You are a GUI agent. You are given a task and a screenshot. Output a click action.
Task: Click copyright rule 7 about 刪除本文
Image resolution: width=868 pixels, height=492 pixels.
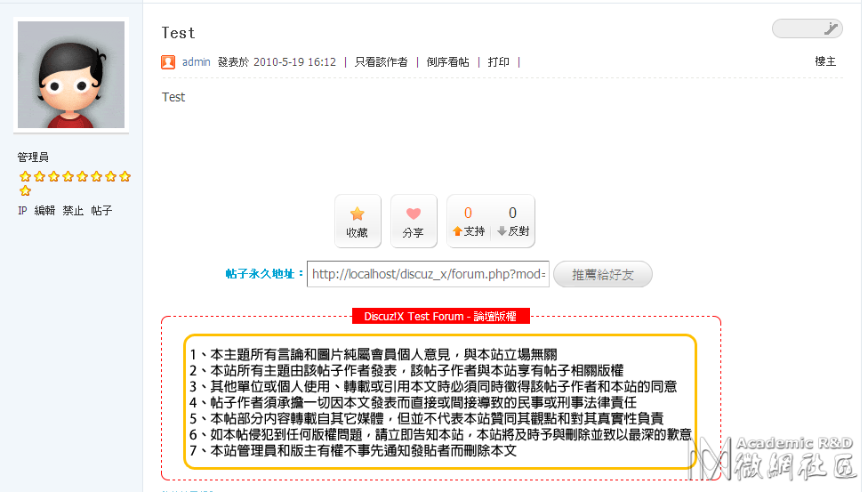[353, 451]
